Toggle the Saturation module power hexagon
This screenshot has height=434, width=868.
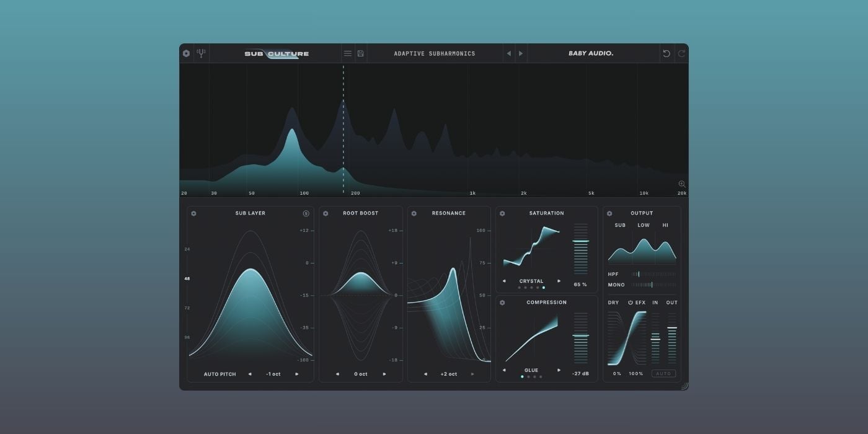[502, 213]
